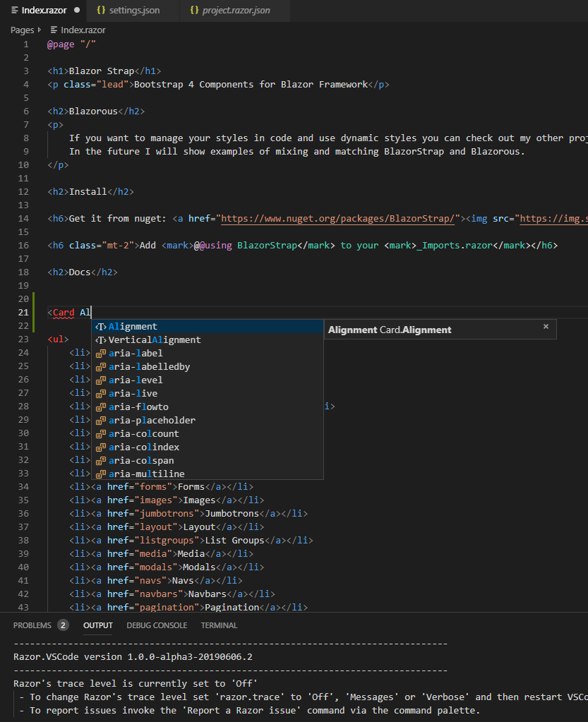Click the type icon beside Alignment
Screen dimensions: 588x722
pyautogui.click(x=100, y=327)
